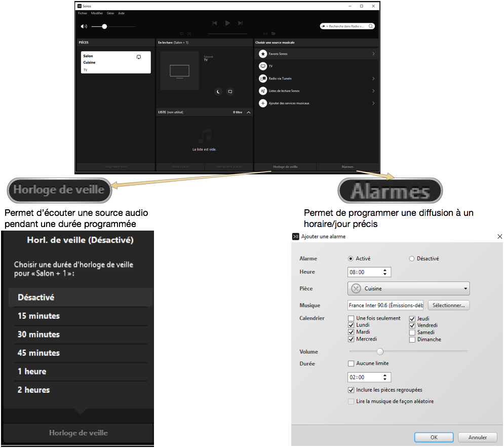This screenshot has width=504, height=448.
Task: Enable the Aucune limite checkbox
Action: (352, 363)
